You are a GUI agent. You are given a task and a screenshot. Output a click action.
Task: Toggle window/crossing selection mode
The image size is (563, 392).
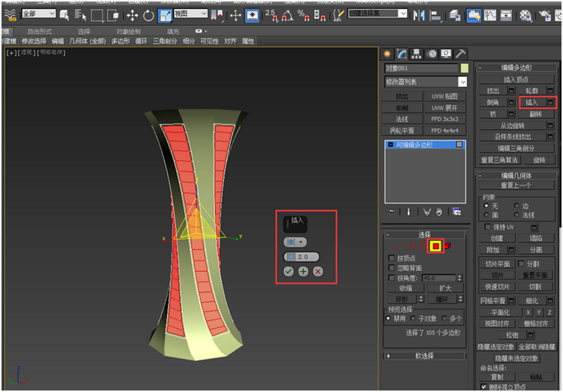click(114, 16)
